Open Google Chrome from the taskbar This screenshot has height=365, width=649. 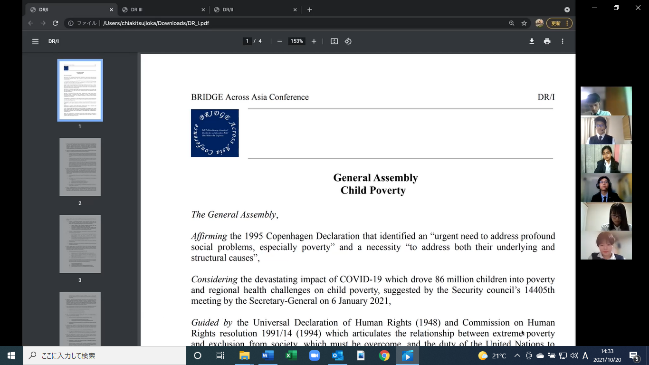[x=384, y=355]
